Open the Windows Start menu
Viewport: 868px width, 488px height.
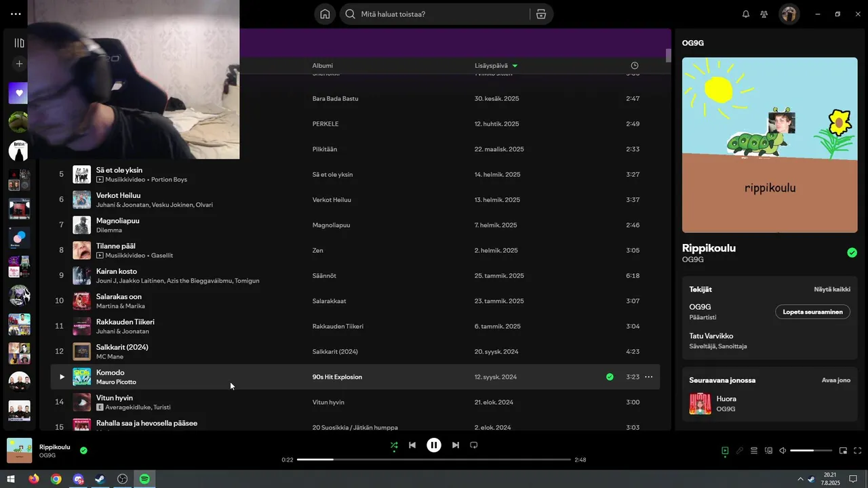pyautogui.click(x=11, y=479)
